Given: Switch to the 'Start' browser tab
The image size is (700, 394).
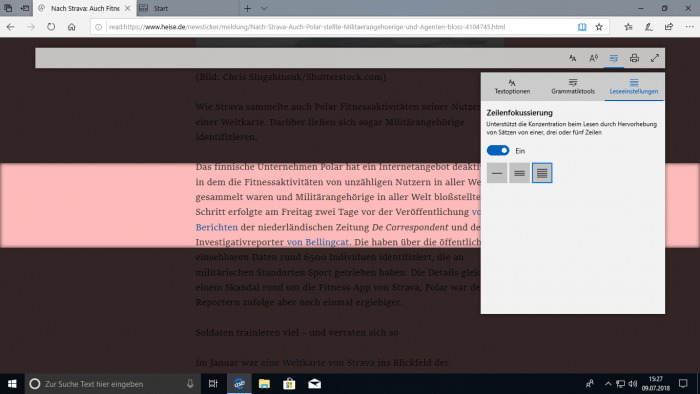Looking at the screenshot, I should click(188, 8).
